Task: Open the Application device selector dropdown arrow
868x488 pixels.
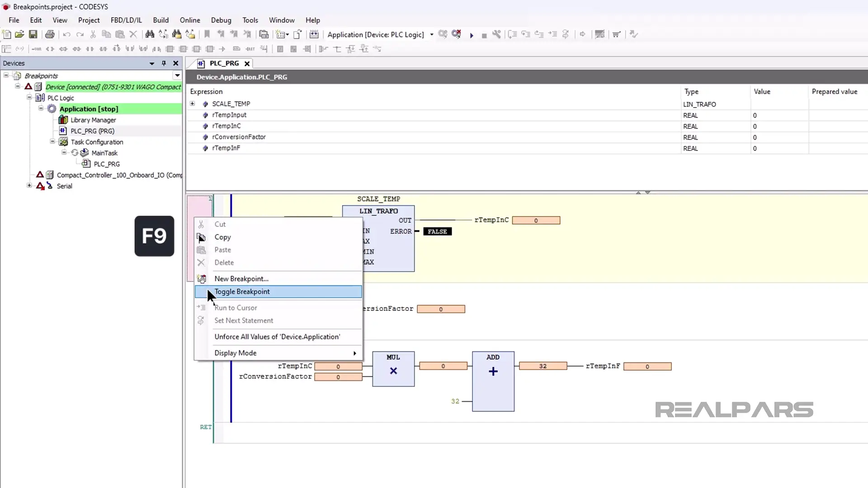Action: [x=432, y=35]
